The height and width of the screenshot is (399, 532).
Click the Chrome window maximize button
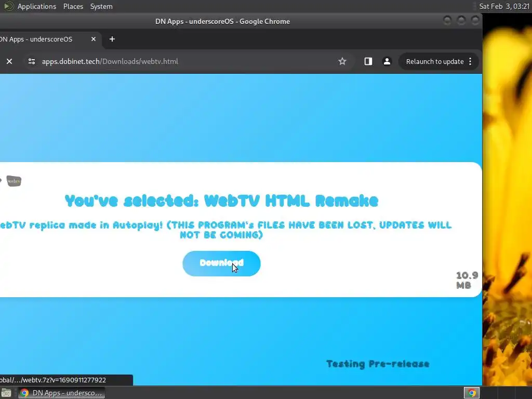click(461, 21)
